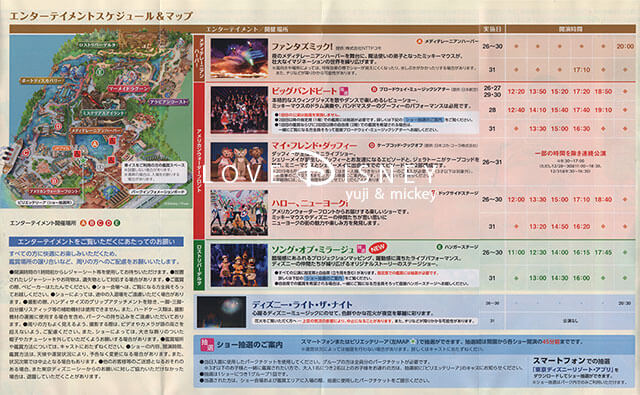Open the マイ・フレンド・ダッフィー character photo

tap(239, 162)
